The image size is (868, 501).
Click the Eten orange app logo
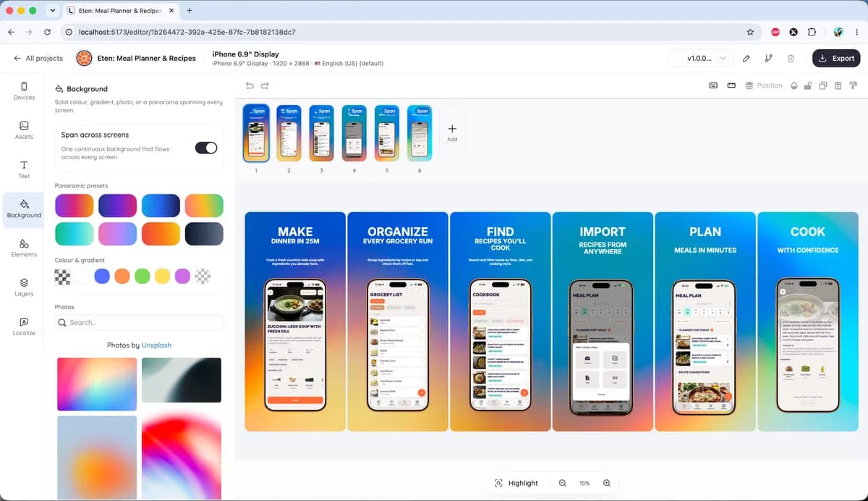pyautogui.click(x=84, y=58)
